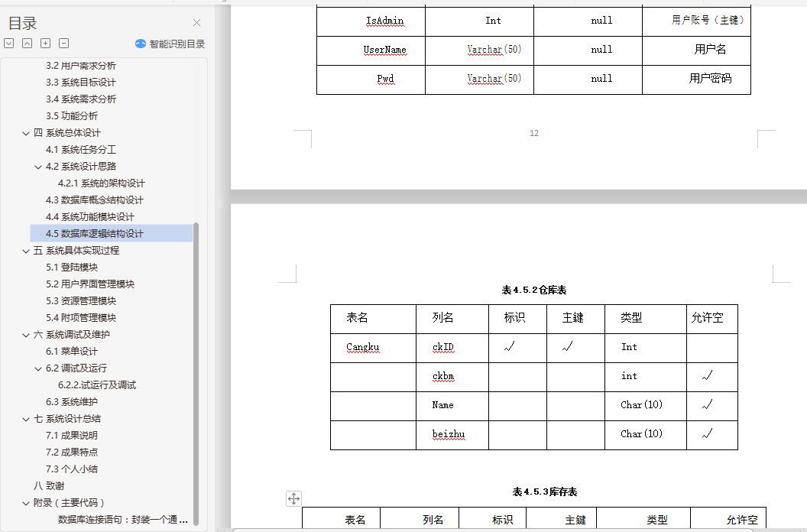
Task: Go to 4.3 数据库概念结构设计 heading
Action: 95,199
